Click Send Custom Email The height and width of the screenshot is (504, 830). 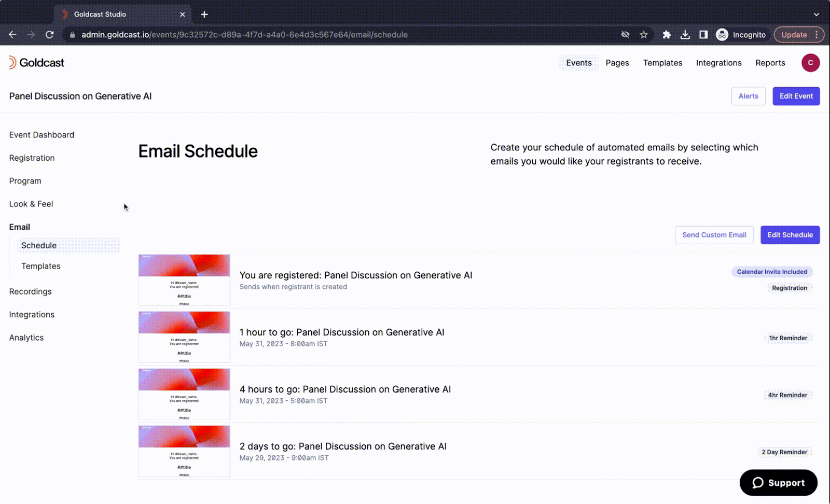(714, 235)
